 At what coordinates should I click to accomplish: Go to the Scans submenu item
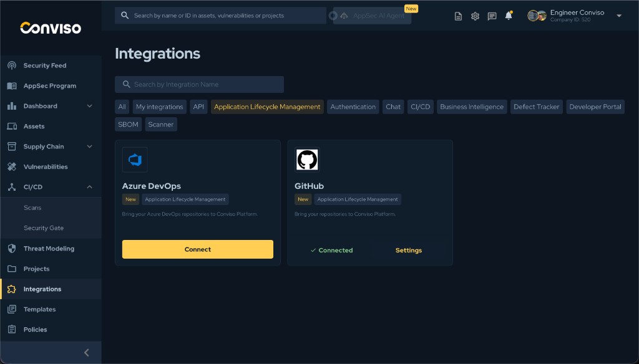[32, 208]
